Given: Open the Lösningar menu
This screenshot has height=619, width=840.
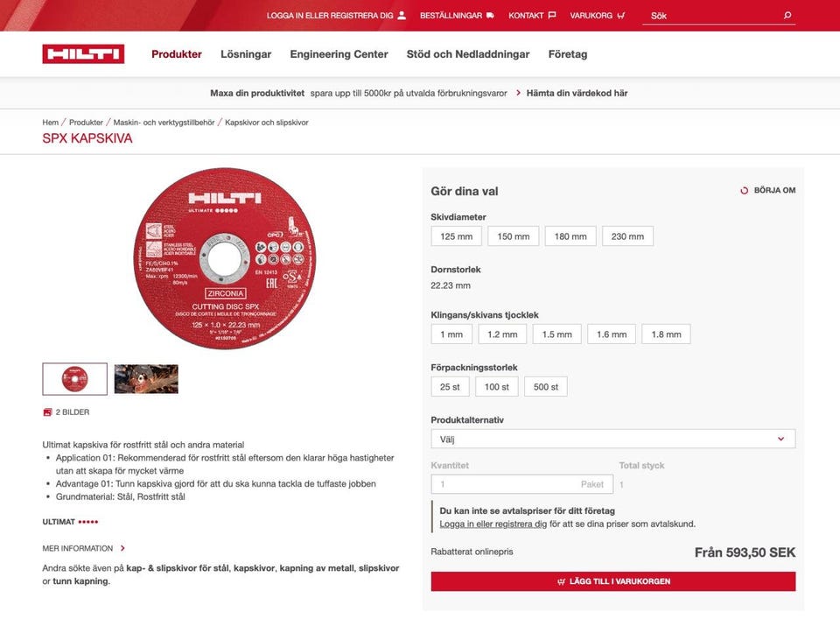Looking at the screenshot, I should pyautogui.click(x=246, y=54).
